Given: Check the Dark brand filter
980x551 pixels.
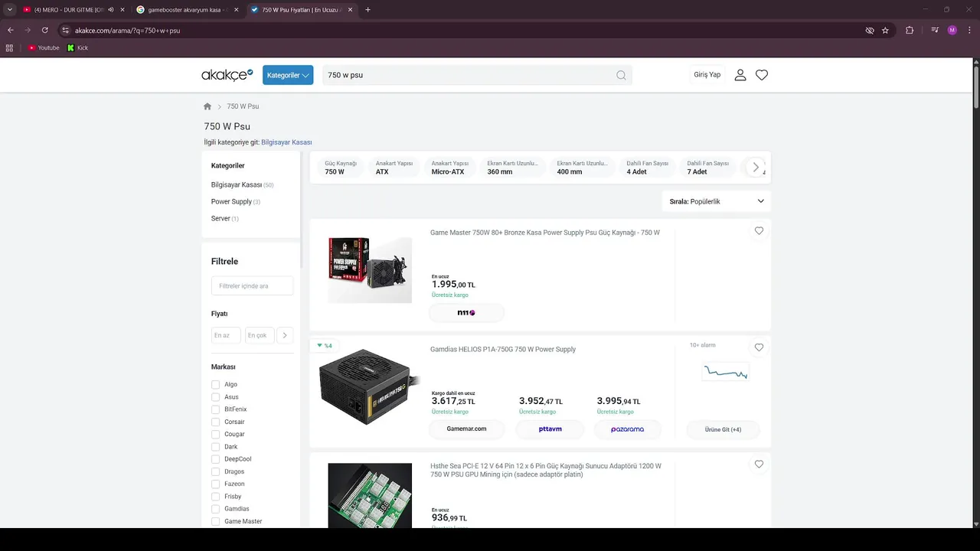Looking at the screenshot, I should (215, 447).
